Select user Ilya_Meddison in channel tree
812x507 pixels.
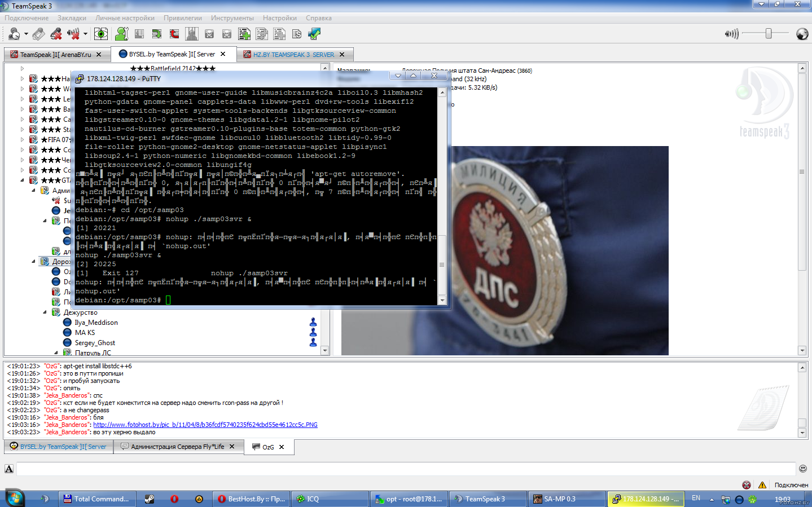coord(96,323)
